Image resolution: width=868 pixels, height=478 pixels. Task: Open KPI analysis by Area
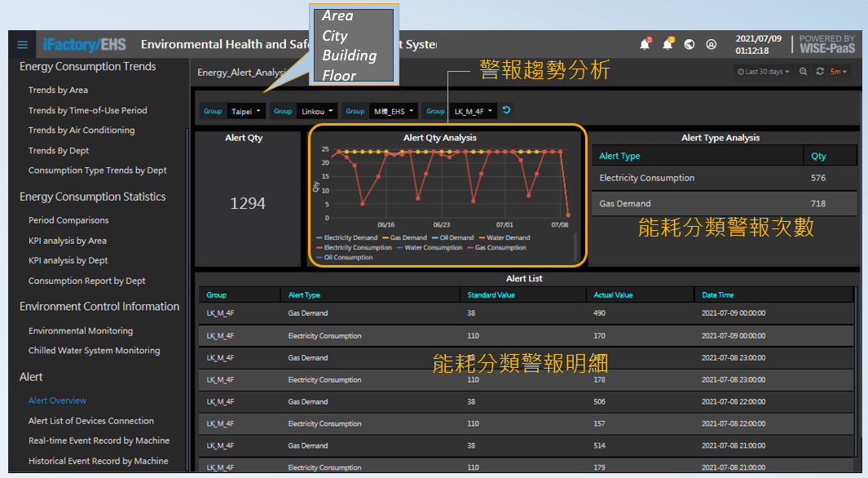coord(68,241)
